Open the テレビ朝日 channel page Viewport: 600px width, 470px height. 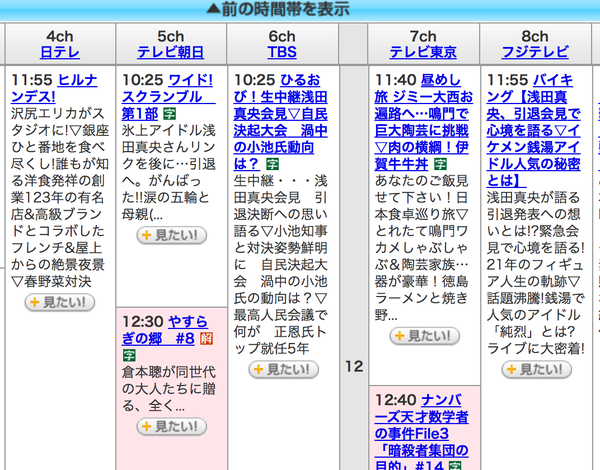[x=170, y=52]
